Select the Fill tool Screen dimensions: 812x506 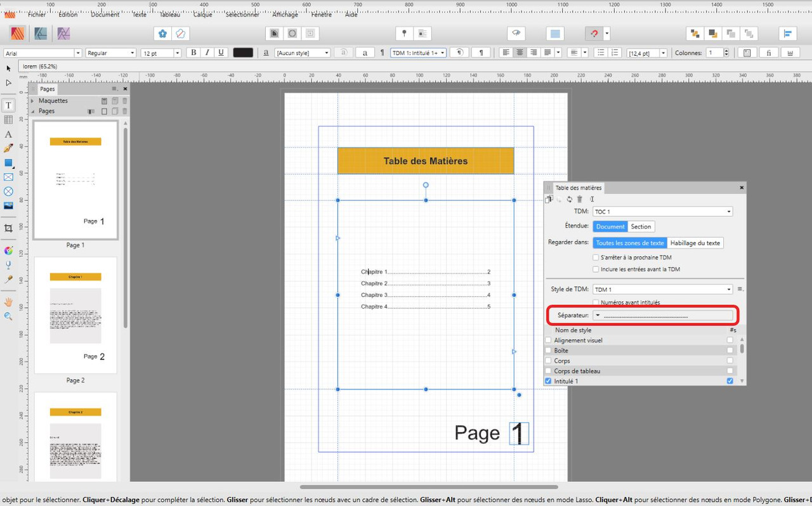(x=8, y=250)
